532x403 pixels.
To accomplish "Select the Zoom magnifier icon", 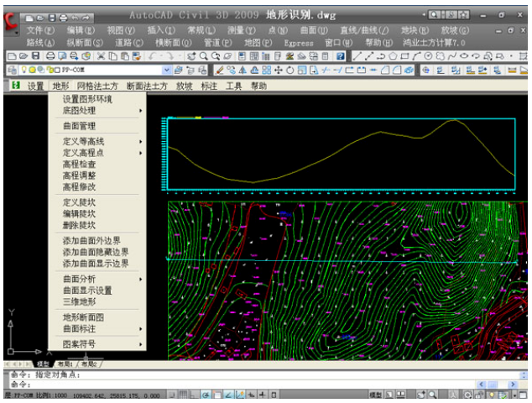I will [204, 56].
